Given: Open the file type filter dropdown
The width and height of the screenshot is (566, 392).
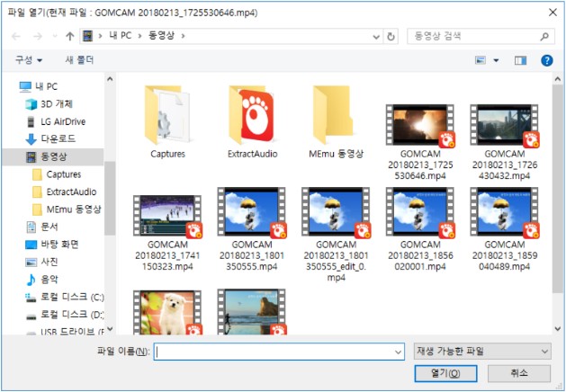Looking at the screenshot, I should tap(481, 352).
